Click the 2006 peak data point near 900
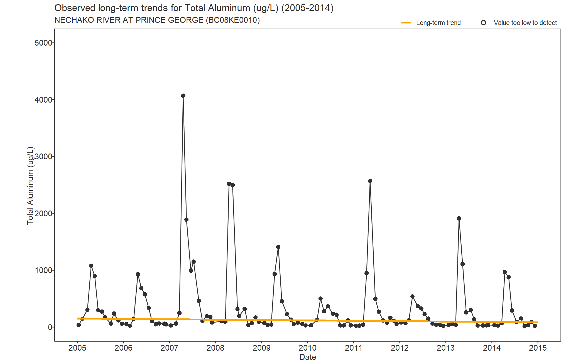The image size is (588, 364). pyautogui.click(x=138, y=274)
